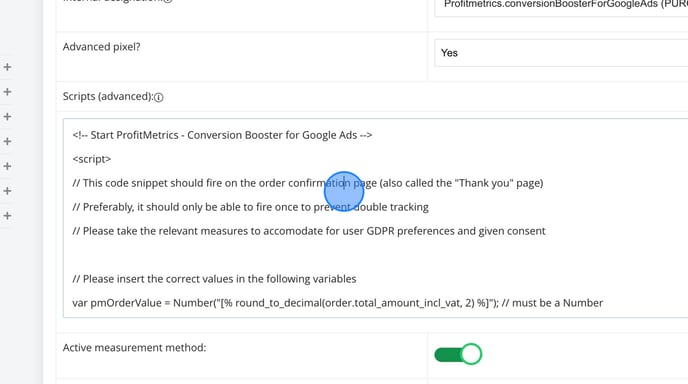
Task: Click the 'Advanced pixel?' label
Action: [101, 47]
